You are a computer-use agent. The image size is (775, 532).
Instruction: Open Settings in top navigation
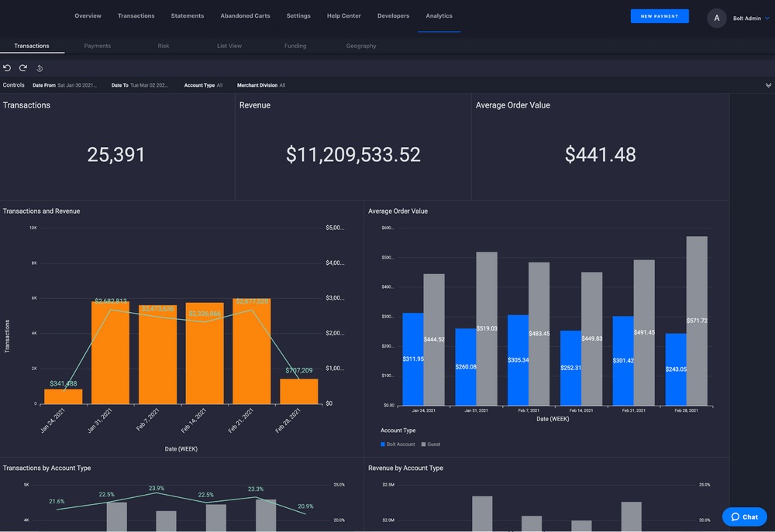tap(298, 15)
